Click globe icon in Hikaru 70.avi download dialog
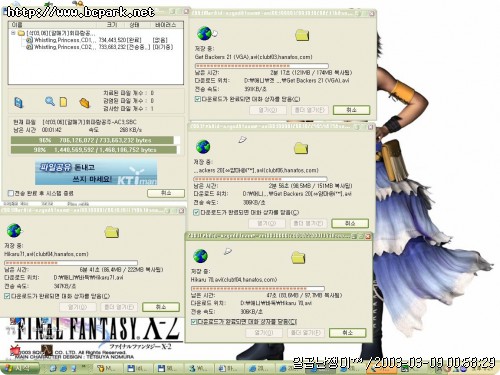 point(200,256)
